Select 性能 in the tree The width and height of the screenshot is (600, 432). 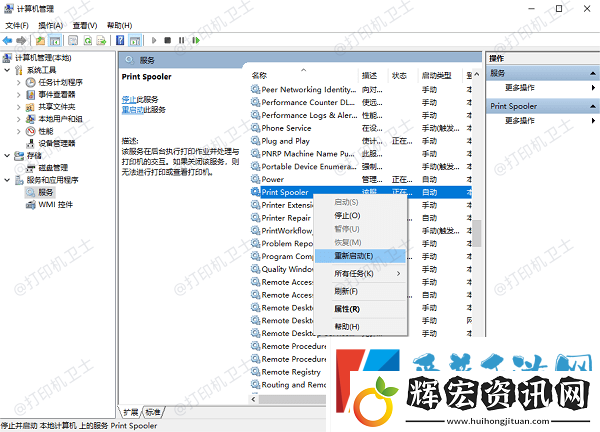pyautogui.click(x=46, y=131)
